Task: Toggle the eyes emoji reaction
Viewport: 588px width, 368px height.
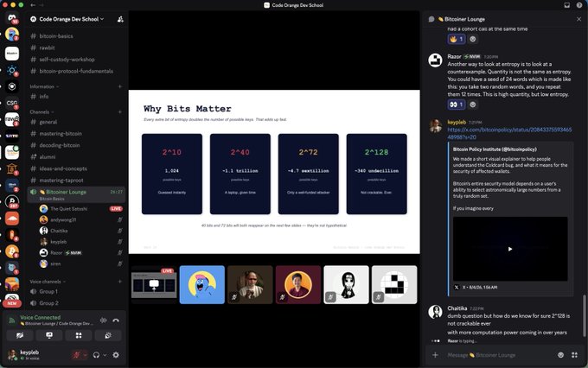Action: click(x=457, y=105)
